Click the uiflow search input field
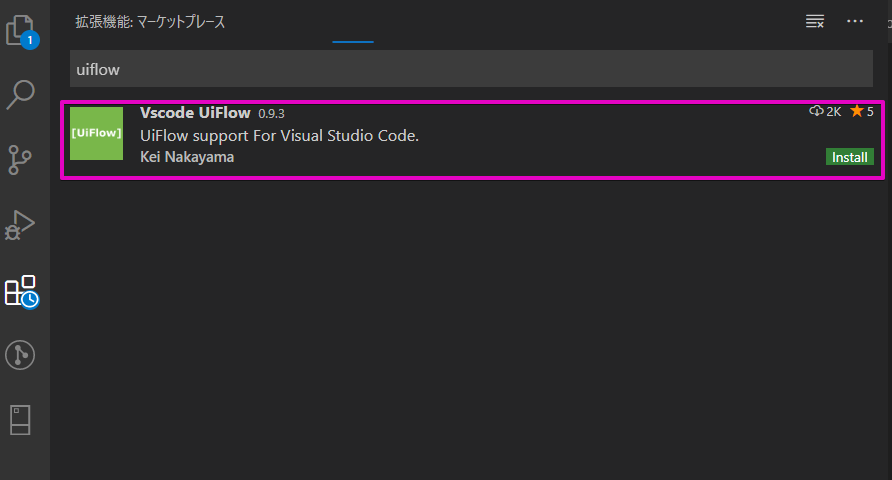892x480 pixels. [x=471, y=69]
